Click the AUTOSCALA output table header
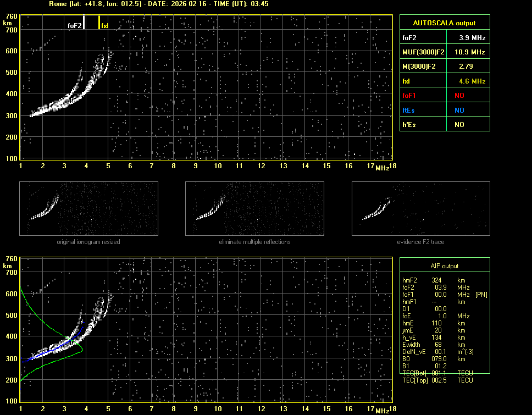532x415 pixels. (444, 23)
